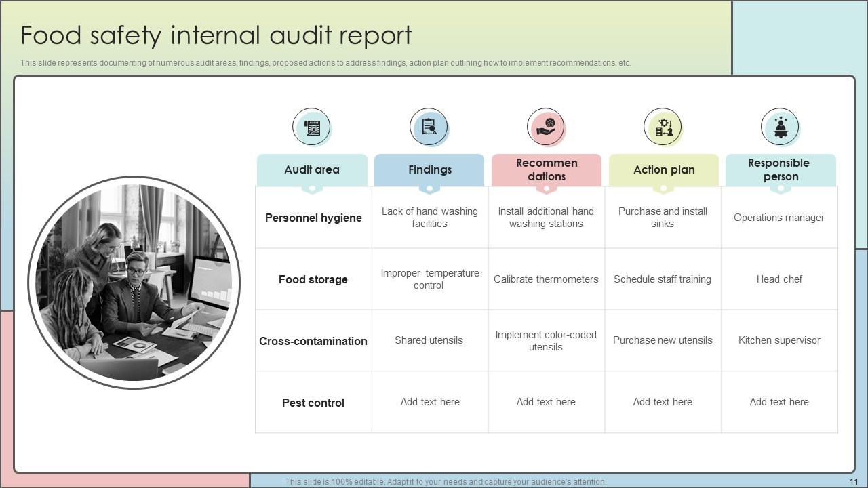The width and height of the screenshot is (868, 488).
Task: Click the Action plan gear icon
Action: [663, 127]
